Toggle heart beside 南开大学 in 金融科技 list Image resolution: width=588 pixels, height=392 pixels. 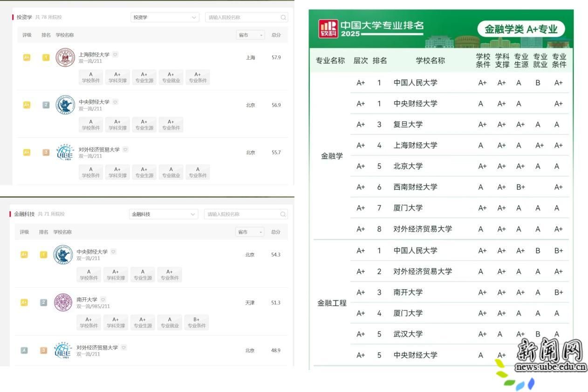[103, 299]
